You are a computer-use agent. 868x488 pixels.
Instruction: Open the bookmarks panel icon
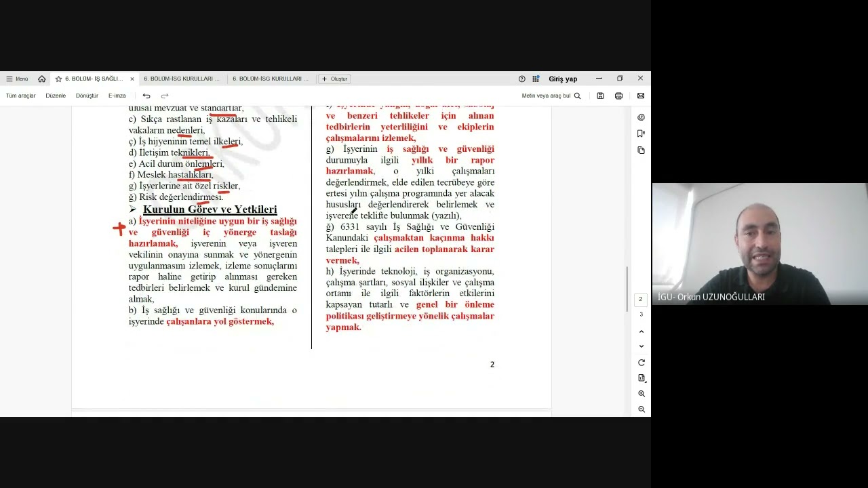(x=641, y=134)
